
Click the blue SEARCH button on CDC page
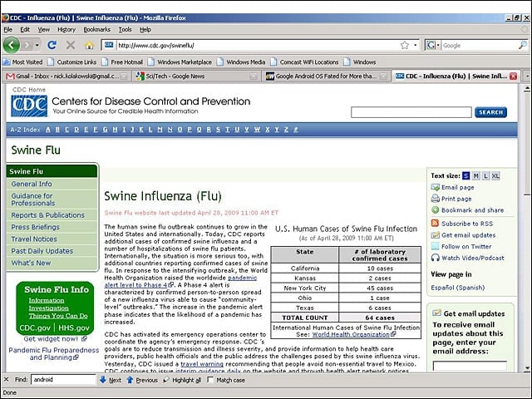pyautogui.click(x=490, y=112)
